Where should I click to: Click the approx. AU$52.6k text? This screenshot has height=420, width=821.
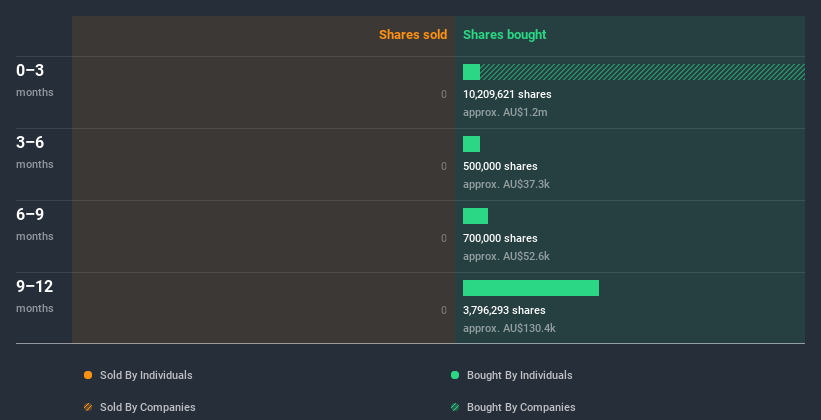click(x=506, y=256)
